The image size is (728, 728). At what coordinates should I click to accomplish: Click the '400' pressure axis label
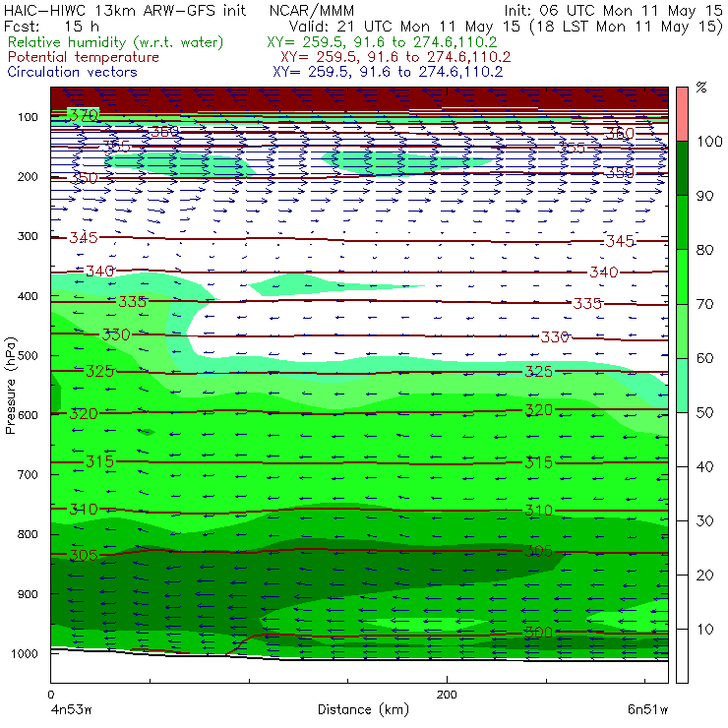[28, 296]
